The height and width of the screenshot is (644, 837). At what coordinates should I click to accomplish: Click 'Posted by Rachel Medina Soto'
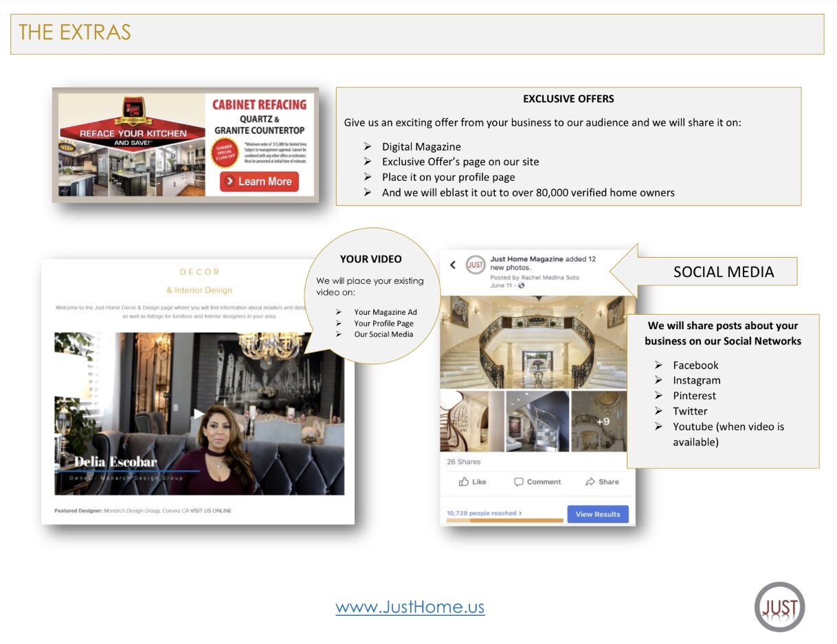coord(535,277)
